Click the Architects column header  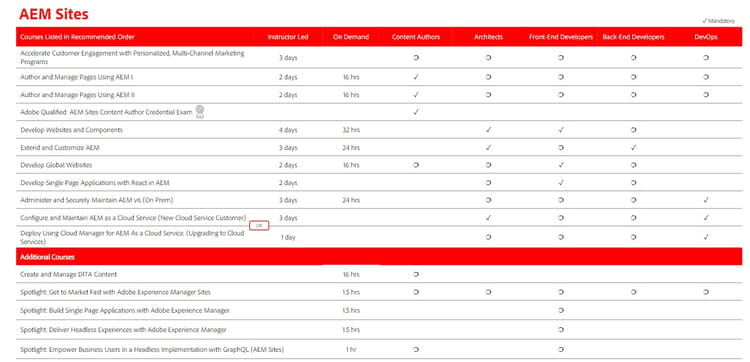[488, 37]
